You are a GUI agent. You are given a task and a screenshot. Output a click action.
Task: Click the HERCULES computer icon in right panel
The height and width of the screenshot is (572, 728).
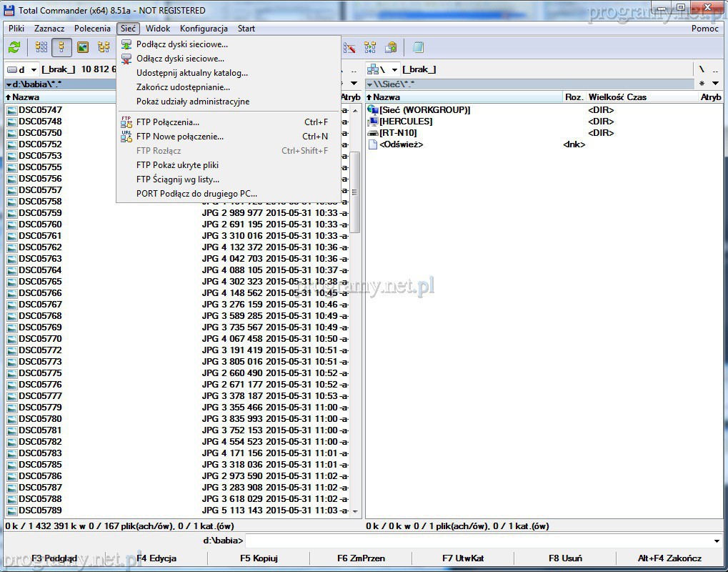coord(372,122)
